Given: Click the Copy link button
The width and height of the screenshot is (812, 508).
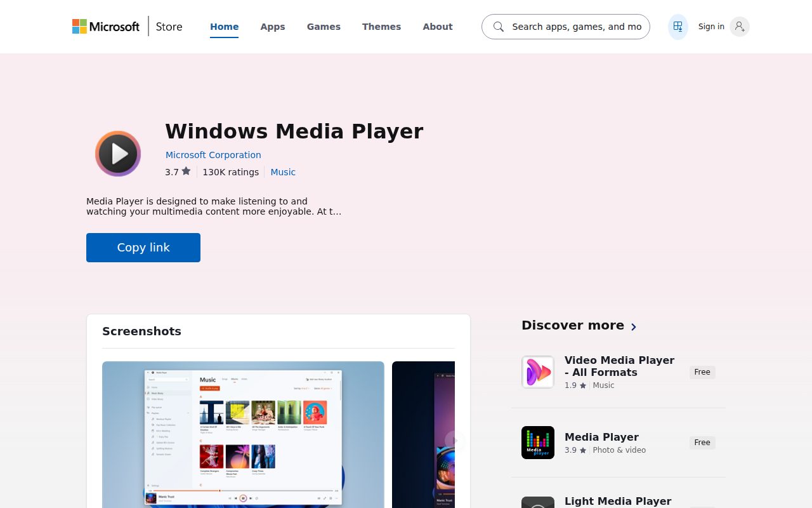Looking at the screenshot, I should tap(143, 248).
